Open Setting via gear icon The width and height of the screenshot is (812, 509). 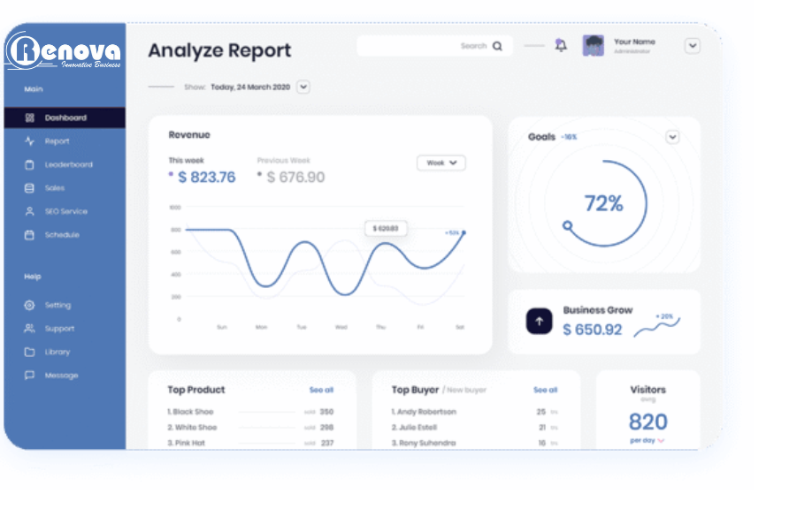(29, 305)
